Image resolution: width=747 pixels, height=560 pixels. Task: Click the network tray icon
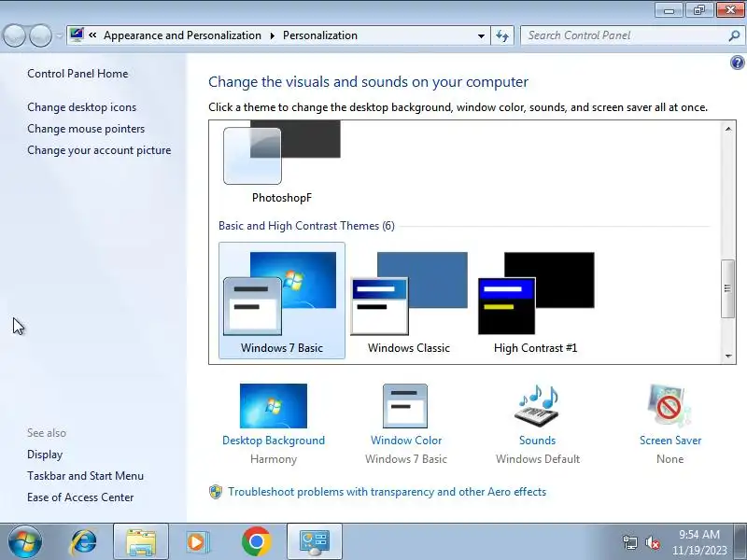point(629,542)
